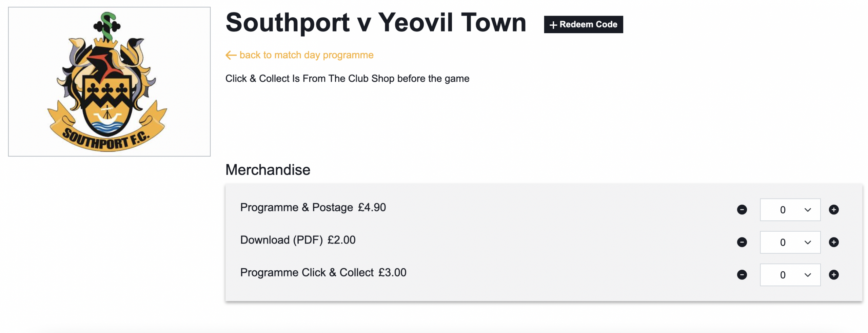Increase Programme & Postage quantity with plus icon
This screenshot has height=333, width=868.
[x=833, y=210]
